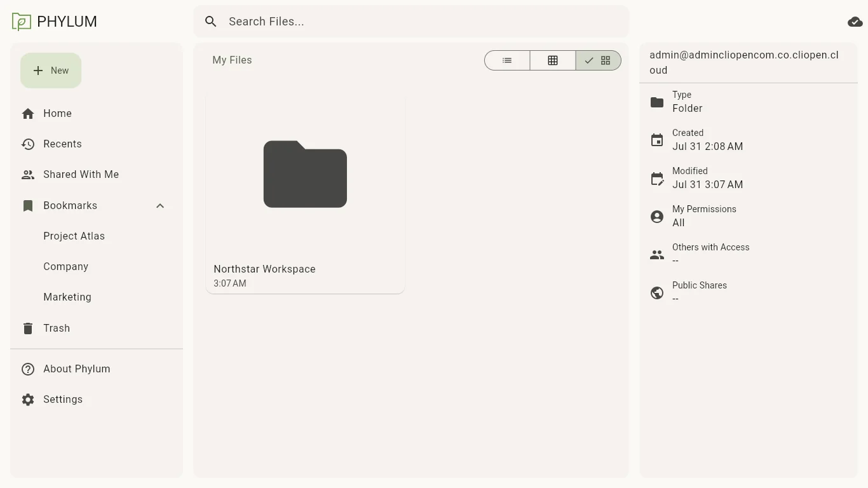This screenshot has height=488, width=868.
Task: Open Trash via the bin icon
Action: pyautogui.click(x=28, y=329)
